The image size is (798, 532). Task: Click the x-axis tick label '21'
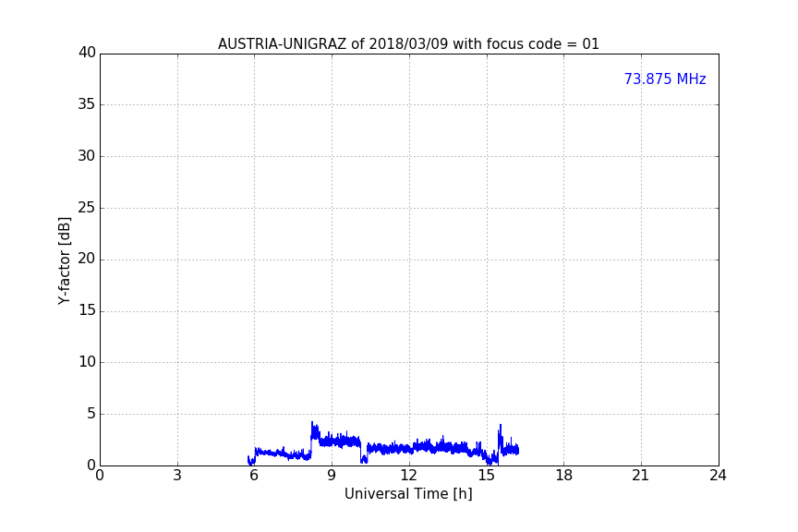coord(641,476)
